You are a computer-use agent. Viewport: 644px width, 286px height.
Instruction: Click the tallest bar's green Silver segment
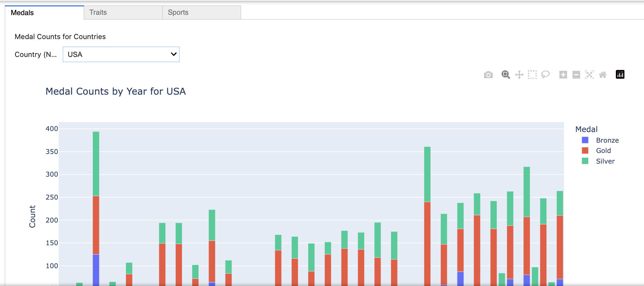[96, 164]
